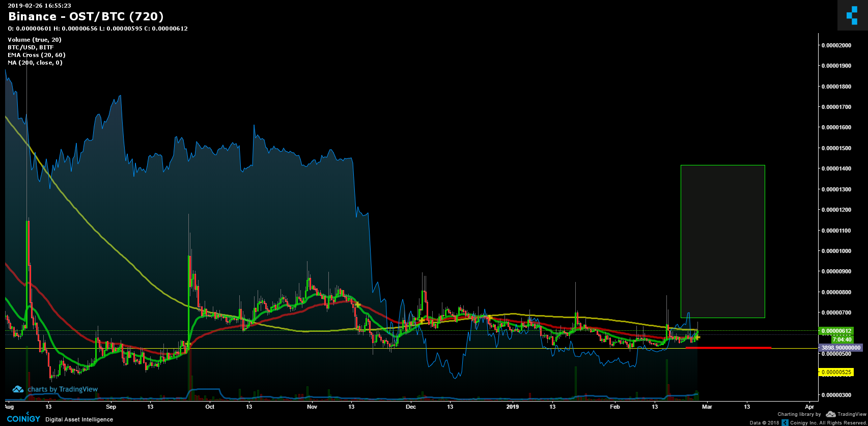Click the Coinigy logo icon in the top corner
Screen dimensions: 868x426
click(852, 15)
